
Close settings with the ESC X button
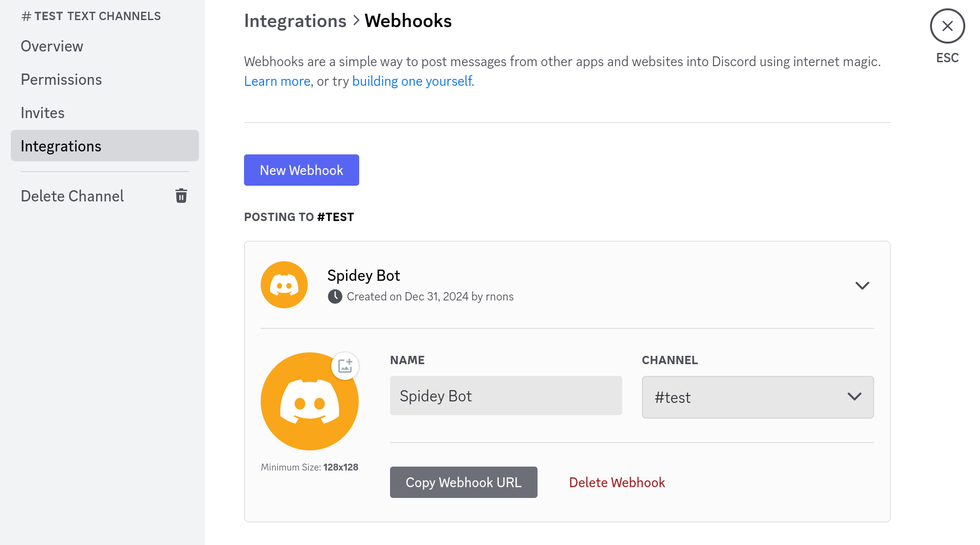tap(947, 26)
